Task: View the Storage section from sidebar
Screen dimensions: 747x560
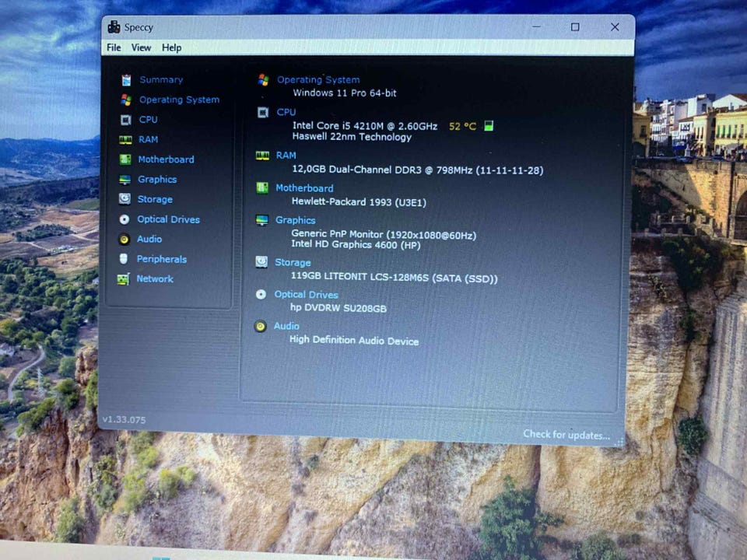Action: pyautogui.click(x=155, y=200)
